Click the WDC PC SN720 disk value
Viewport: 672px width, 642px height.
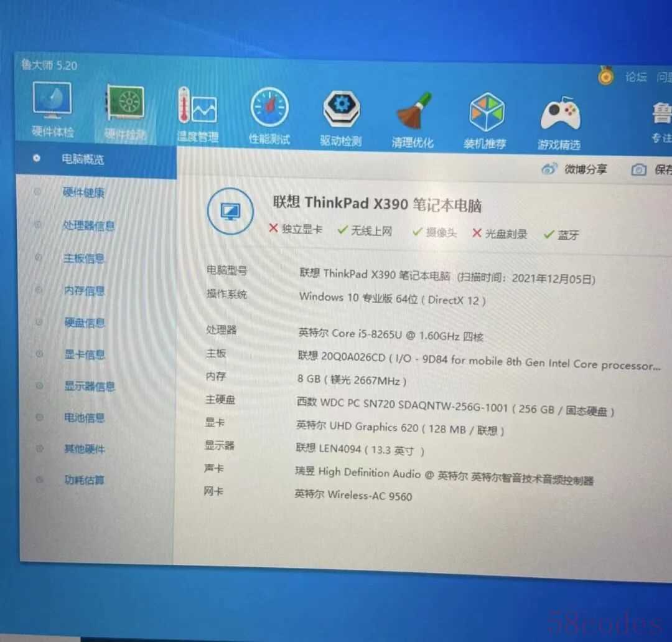(x=455, y=407)
